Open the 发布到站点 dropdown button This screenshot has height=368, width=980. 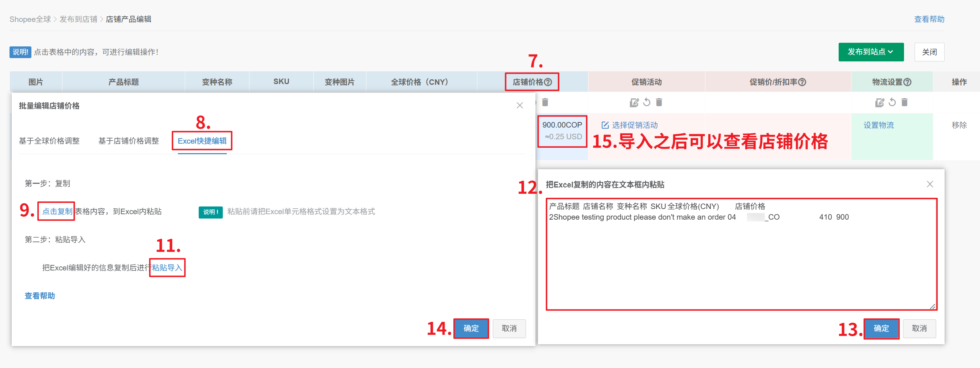pyautogui.click(x=871, y=52)
